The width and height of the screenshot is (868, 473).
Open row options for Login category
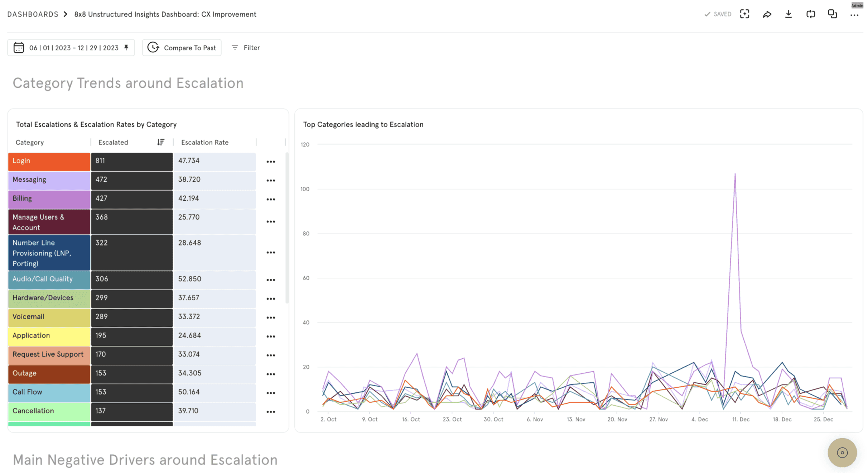(271, 162)
